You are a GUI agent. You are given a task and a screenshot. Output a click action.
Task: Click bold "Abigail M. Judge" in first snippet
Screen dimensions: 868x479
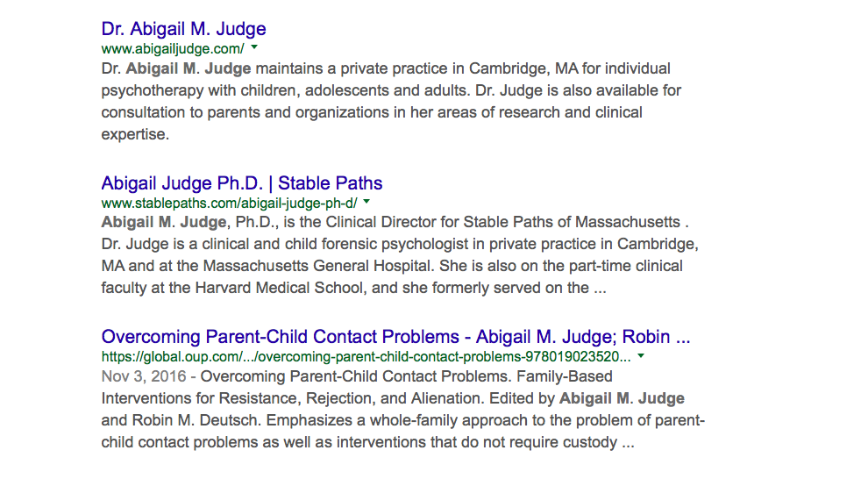189,68
